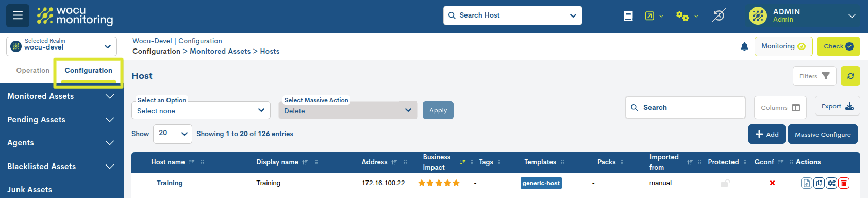Open configuration gears for Training host
Screen dimensions: 868x198
(831, 183)
